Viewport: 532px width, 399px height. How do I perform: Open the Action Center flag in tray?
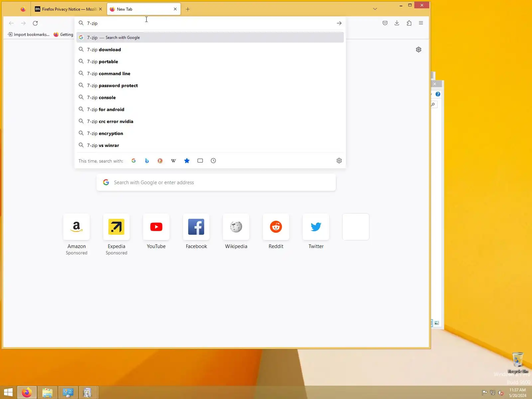484,393
